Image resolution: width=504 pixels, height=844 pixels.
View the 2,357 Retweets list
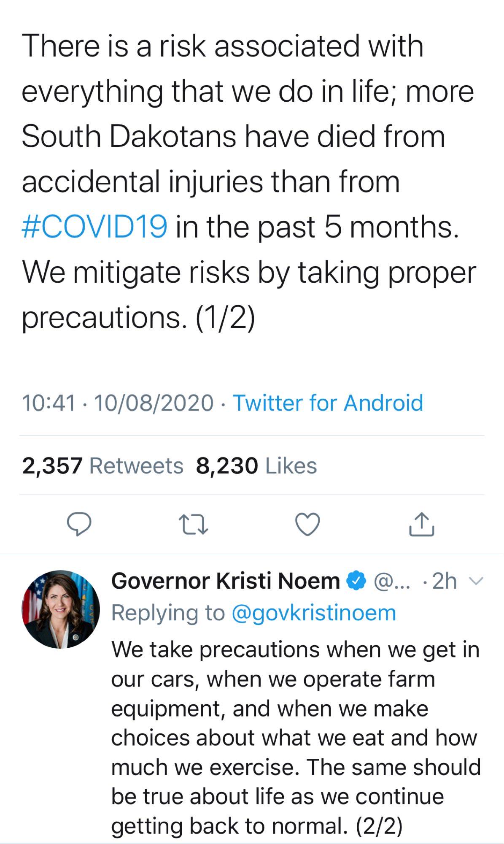pyautogui.click(x=102, y=465)
